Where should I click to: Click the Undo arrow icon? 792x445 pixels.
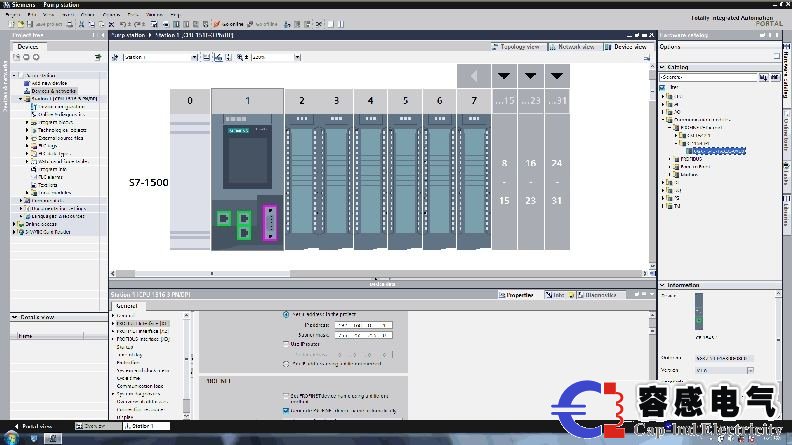tap(124, 24)
